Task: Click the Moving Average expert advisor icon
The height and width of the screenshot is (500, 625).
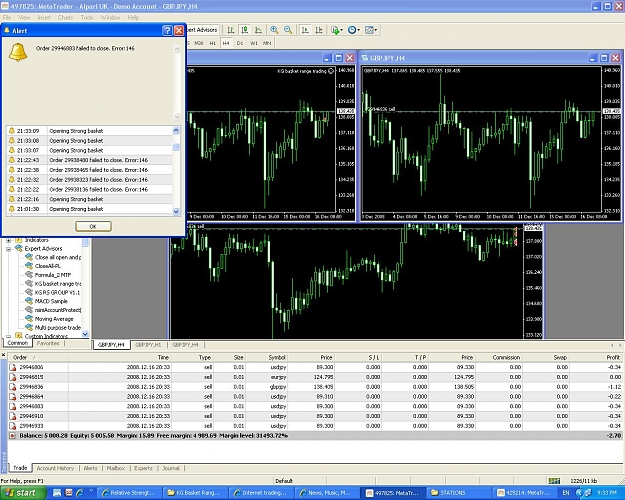Action: click(x=29, y=319)
